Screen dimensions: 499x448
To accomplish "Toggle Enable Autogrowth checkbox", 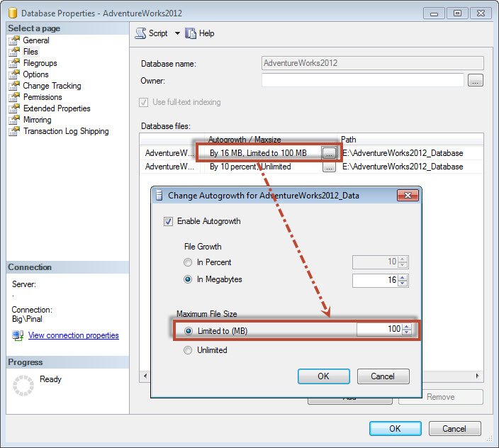I will [168, 221].
